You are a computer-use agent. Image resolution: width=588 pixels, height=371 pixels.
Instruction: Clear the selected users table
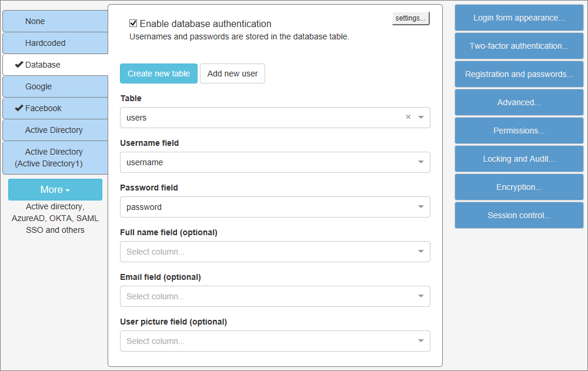(x=408, y=118)
